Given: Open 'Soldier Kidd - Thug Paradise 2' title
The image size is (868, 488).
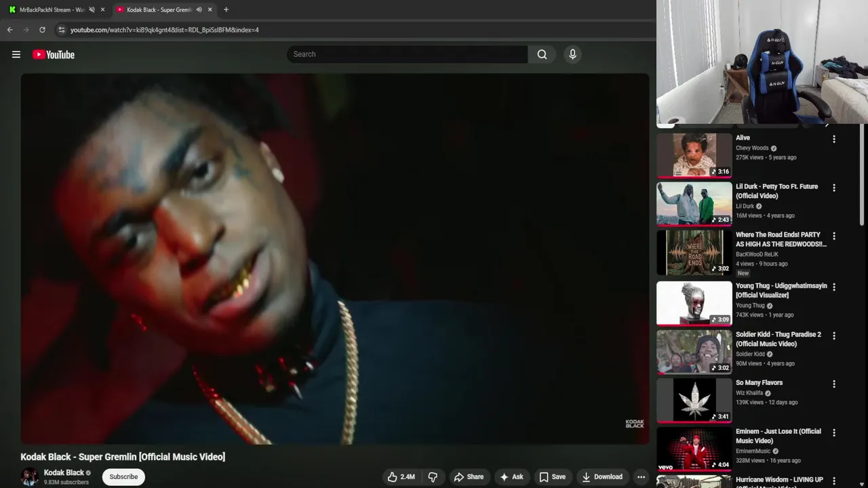Looking at the screenshot, I should (x=778, y=339).
